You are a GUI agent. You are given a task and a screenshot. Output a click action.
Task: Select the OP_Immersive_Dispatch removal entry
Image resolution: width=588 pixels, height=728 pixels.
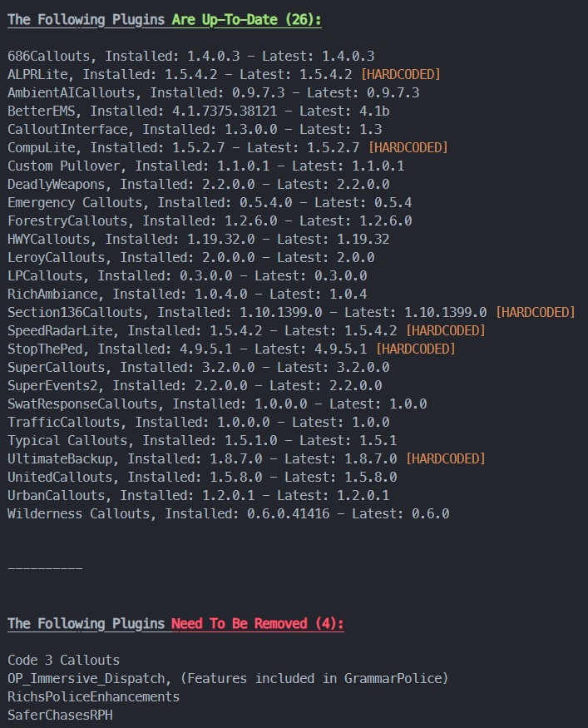pyautogui.click(x=227, y=679)
